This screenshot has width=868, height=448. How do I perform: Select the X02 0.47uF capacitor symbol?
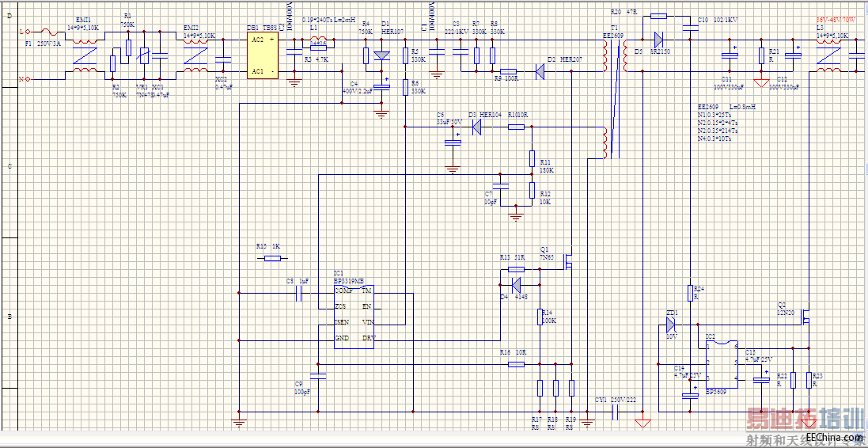tap(223, 59)
